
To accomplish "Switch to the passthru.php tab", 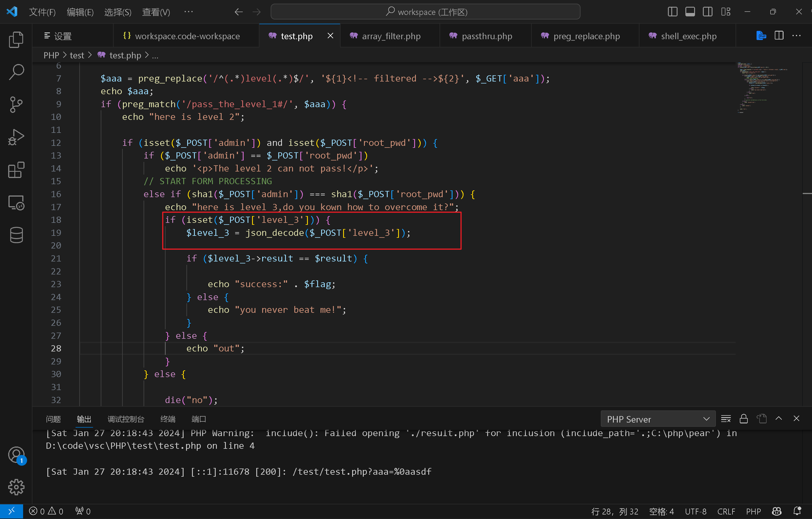I will [x=486, y=36].
